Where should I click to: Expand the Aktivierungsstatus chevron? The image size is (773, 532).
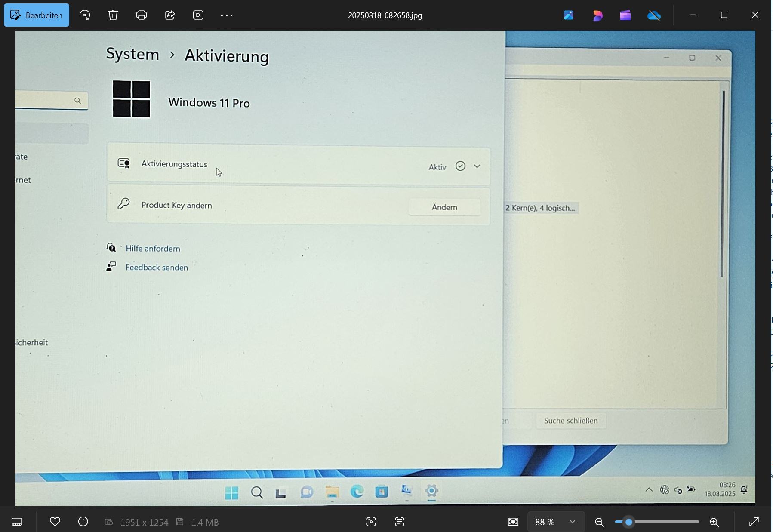pyautogui.click(x=477, y=166)
